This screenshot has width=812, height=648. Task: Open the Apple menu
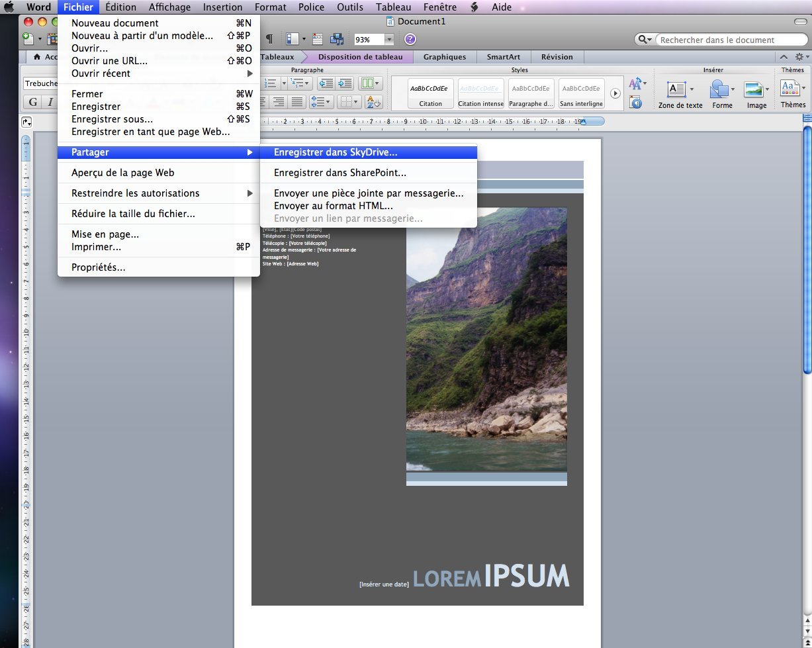(9, 7)
